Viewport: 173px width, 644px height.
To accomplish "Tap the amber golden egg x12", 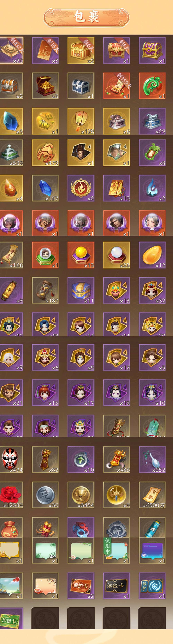I will pos(152,255).
